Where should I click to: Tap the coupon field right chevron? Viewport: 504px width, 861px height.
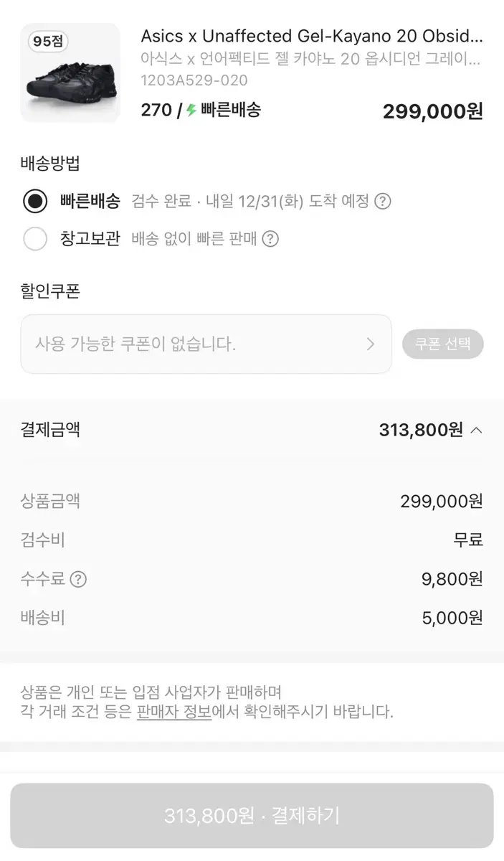(371, 344)
